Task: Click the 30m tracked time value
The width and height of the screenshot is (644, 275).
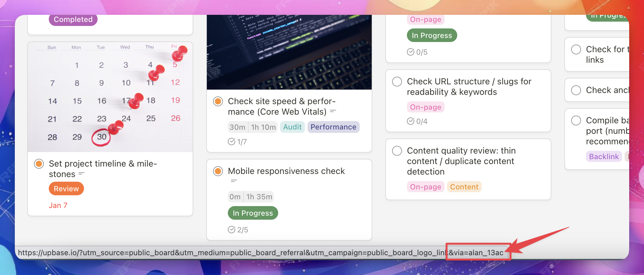Action: tap(237, 127)
